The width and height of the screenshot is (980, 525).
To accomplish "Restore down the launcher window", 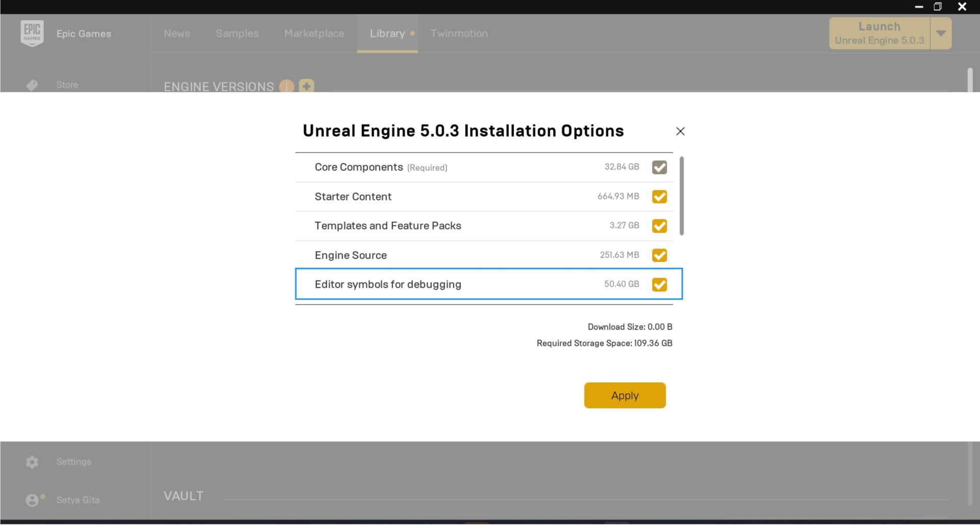I will (x=938, y=7).
